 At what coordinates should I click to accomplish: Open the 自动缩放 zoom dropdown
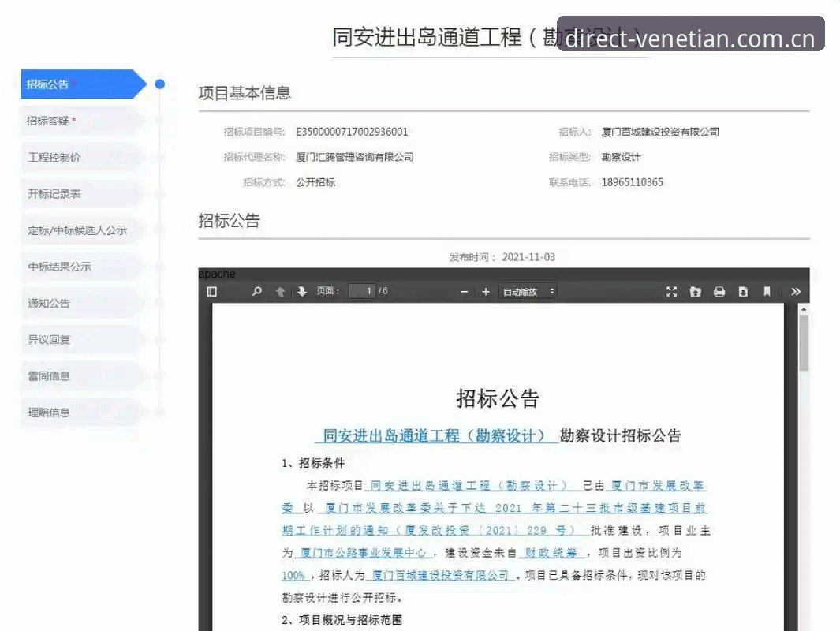(x=528, y=291)
